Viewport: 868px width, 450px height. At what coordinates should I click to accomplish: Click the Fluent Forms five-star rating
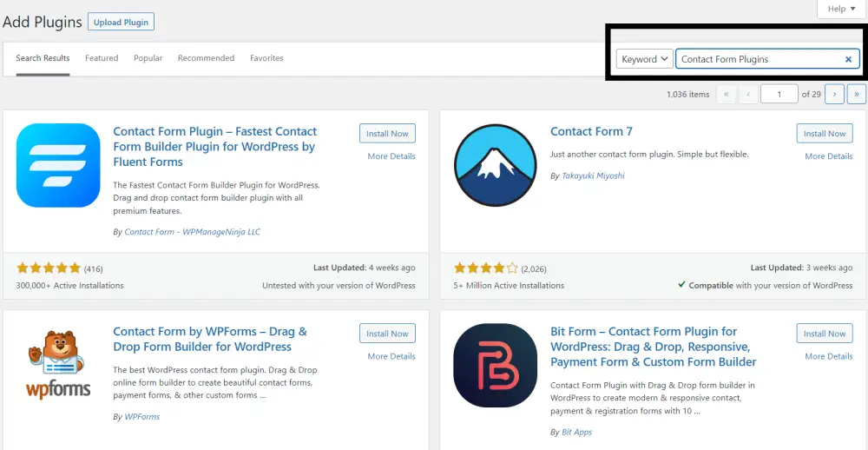49,268
